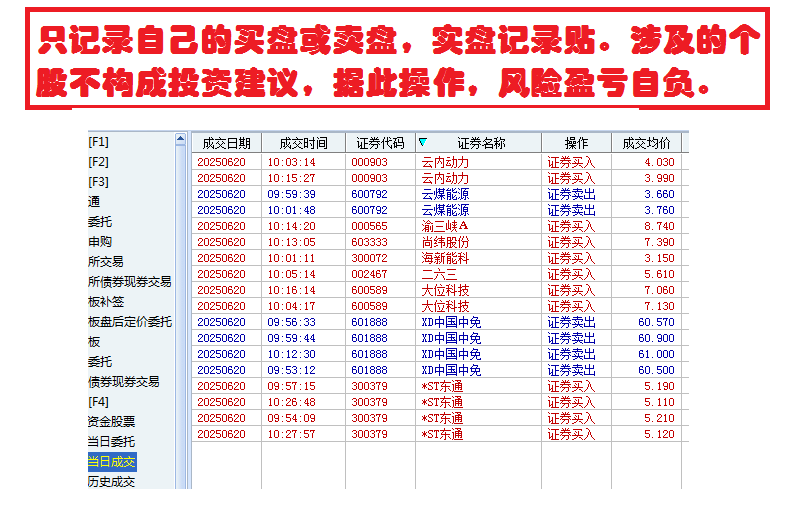Click stock code 002467
797x522 pixels.
(370, 274)
